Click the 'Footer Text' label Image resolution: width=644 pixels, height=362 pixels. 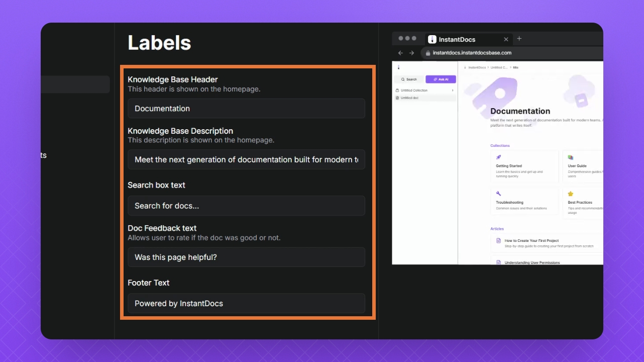click(149, 283)
